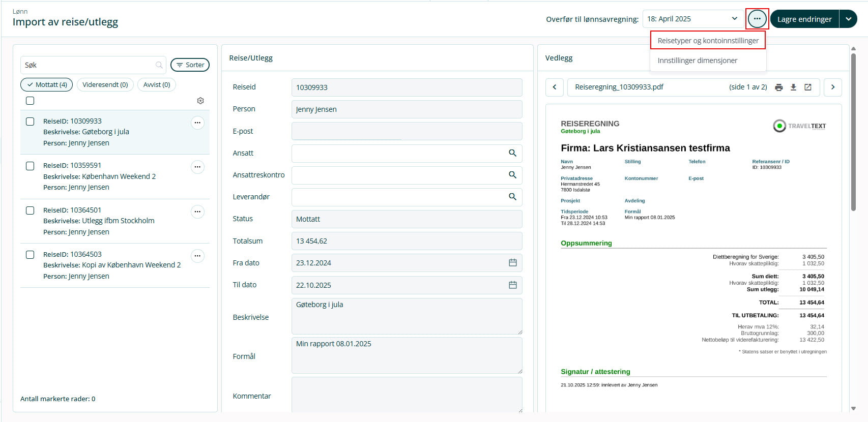Click search icon in Leverandør field

tap(512, 197)
